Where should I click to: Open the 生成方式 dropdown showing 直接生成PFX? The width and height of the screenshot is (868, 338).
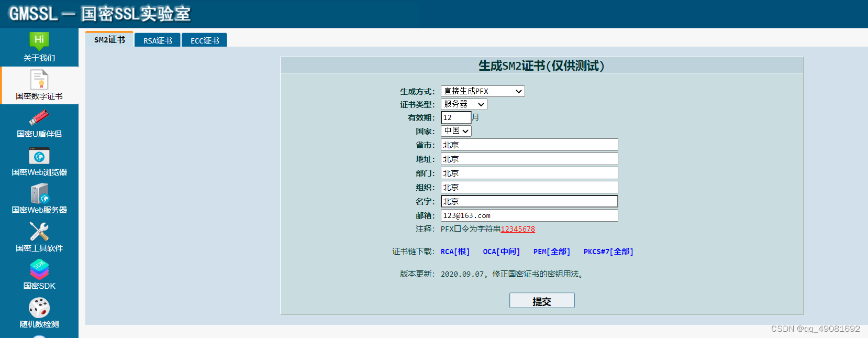(x=483, y=91)
